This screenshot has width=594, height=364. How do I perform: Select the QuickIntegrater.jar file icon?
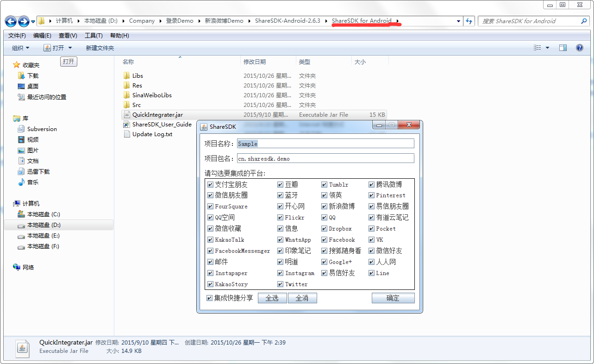pos(127,114)
